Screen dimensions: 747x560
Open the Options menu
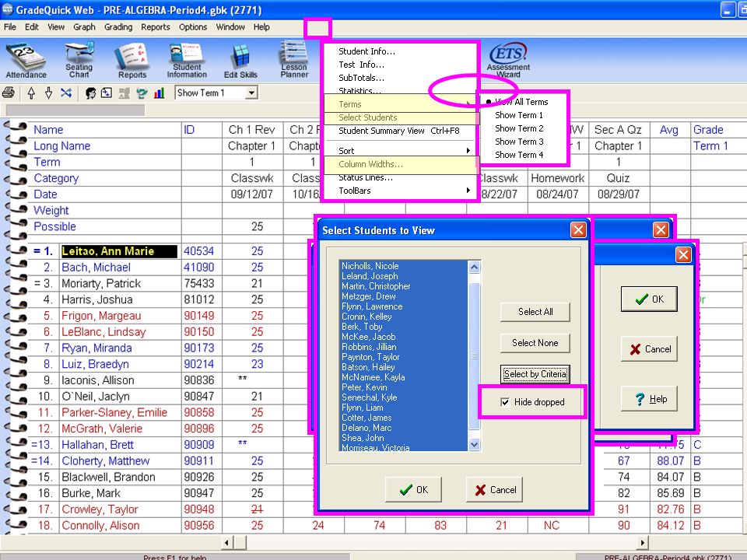point(193,27)
